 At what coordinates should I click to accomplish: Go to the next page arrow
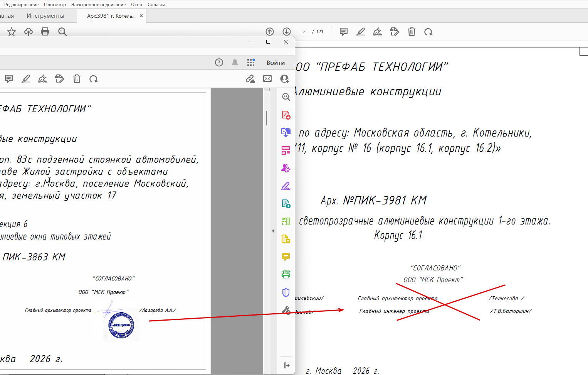[287, 32]
